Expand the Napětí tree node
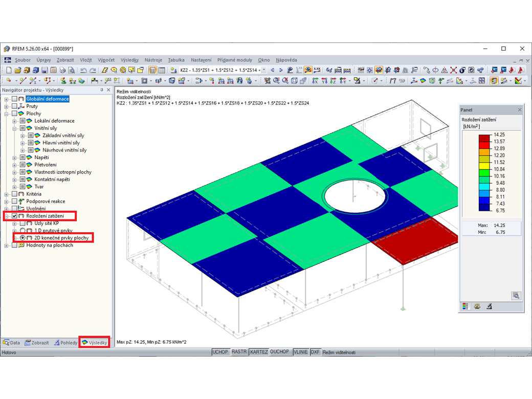Screen dimensions: 532x399 pos(14,158)
